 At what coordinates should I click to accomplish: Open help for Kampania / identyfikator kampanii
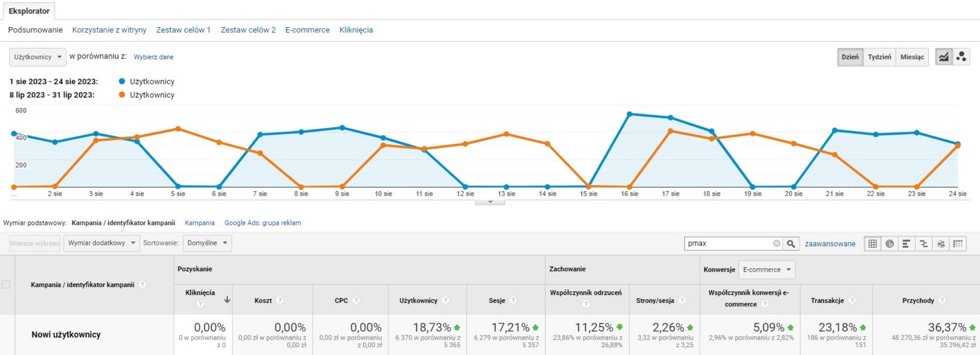[x=142, y=285]
